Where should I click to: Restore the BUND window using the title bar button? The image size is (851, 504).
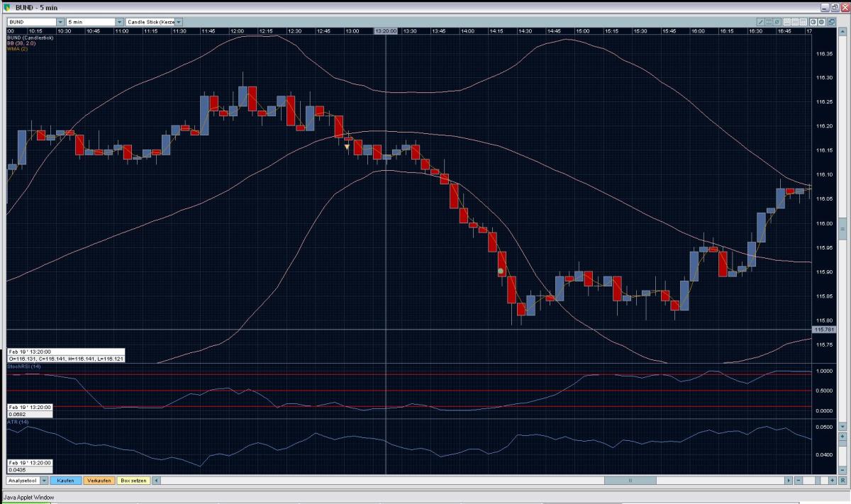(834, 7)
